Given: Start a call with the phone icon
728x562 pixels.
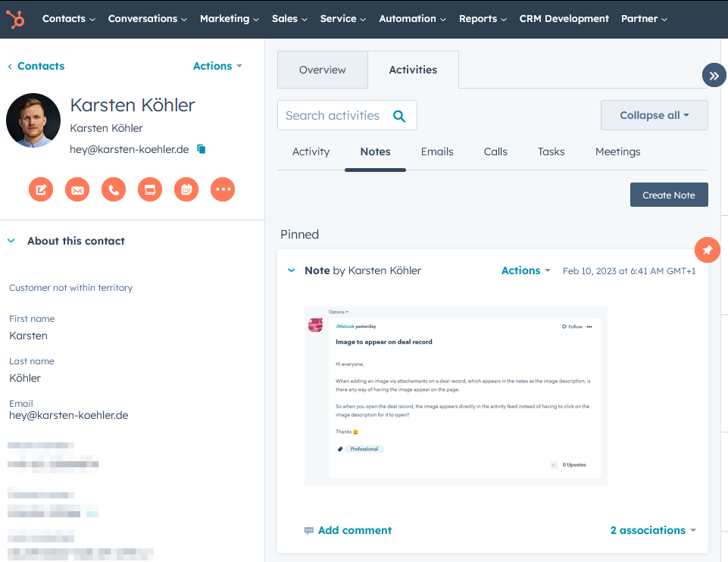Looking at the screenshot, I should tap(114, 189).
